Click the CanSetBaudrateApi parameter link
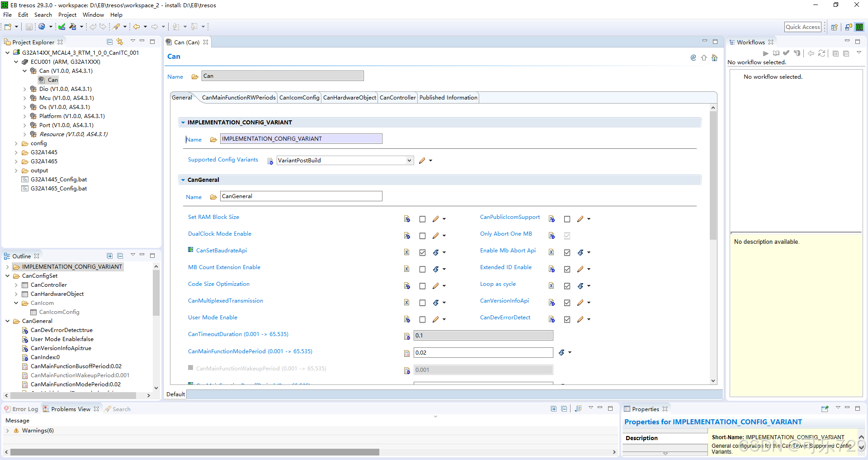868x460 pixels. (221, 251)
